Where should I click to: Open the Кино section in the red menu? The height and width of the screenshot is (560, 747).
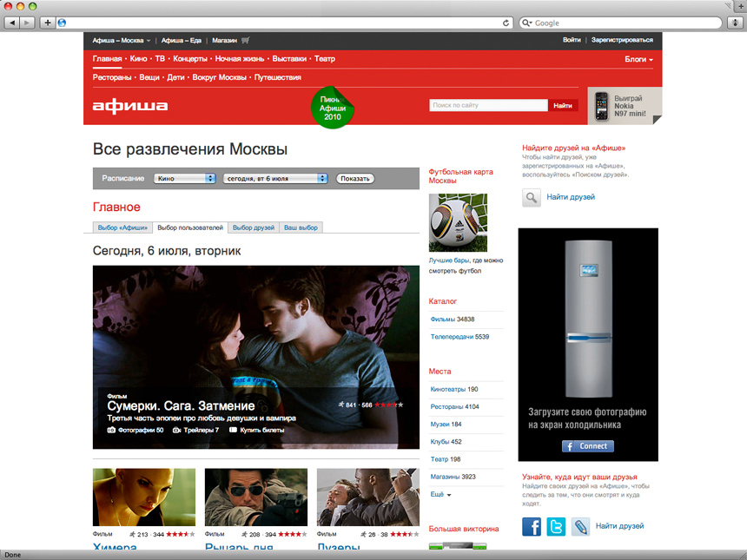[x=138, y=58]
